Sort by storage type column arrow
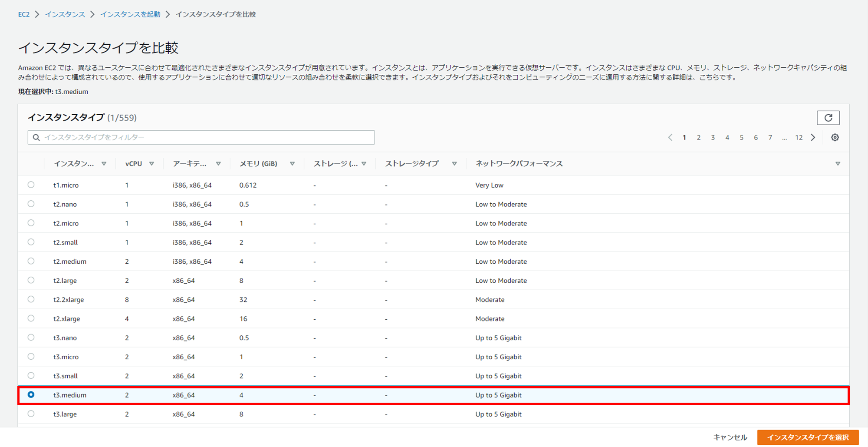The height and width of the screenshot is (447, 868). [454, 164]
